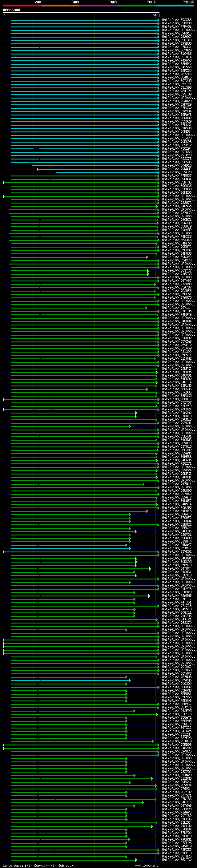Select the UniRef100_B9PMS3 label
This screenshot has height=868, width=197.
pyautogui.click(x=177, y=189)
